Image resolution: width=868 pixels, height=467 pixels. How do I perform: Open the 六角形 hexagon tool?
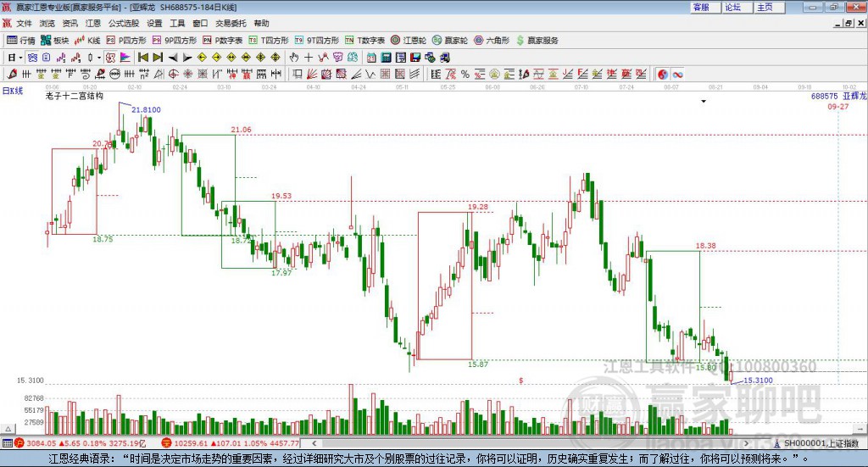pyautogui.click(x=492, y=41)
